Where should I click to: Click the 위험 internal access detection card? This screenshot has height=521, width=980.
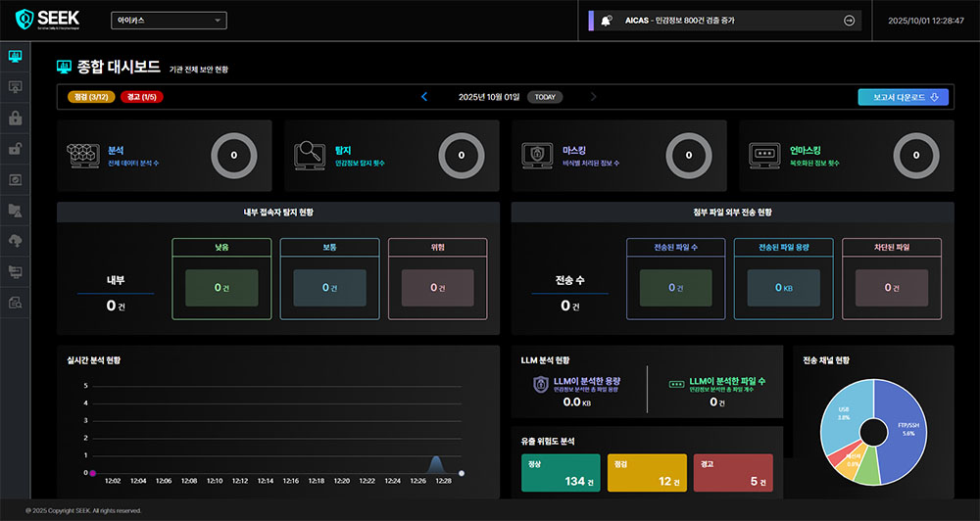coord(438,278)
